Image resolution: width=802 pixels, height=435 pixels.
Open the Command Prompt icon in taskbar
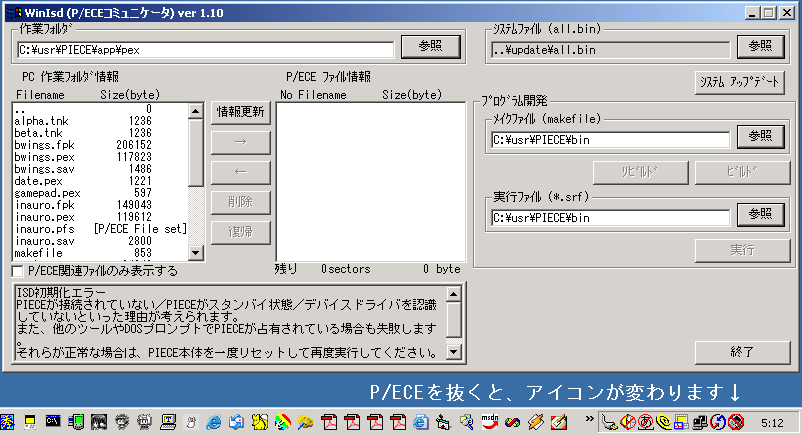(x=53, y=422)
